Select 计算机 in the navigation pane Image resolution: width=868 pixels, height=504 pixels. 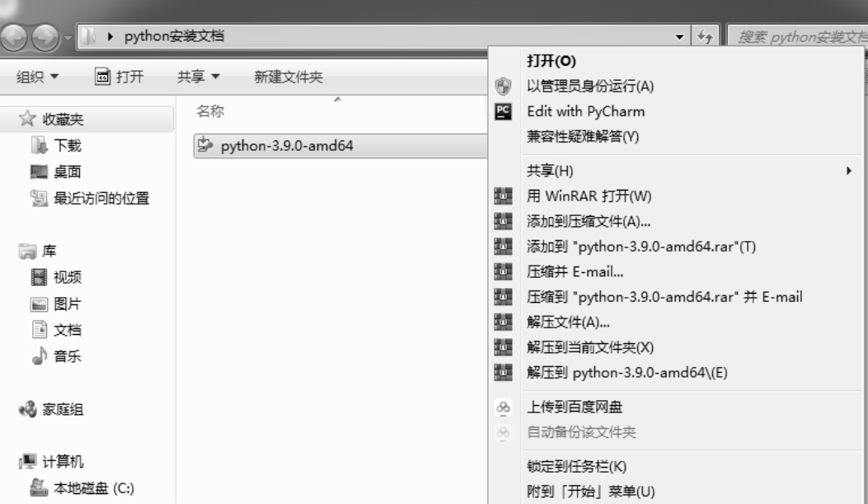[63, 461]
